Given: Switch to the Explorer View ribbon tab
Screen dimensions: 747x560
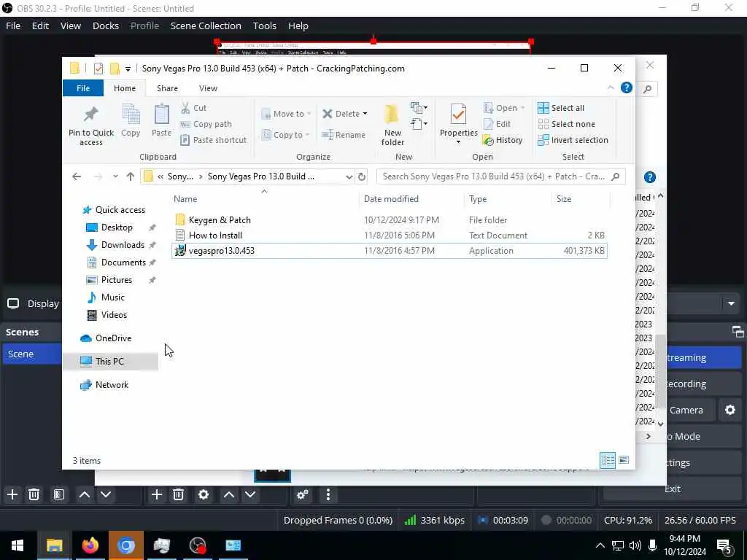Looking at the screenshot, I should [x=208, y=88].
